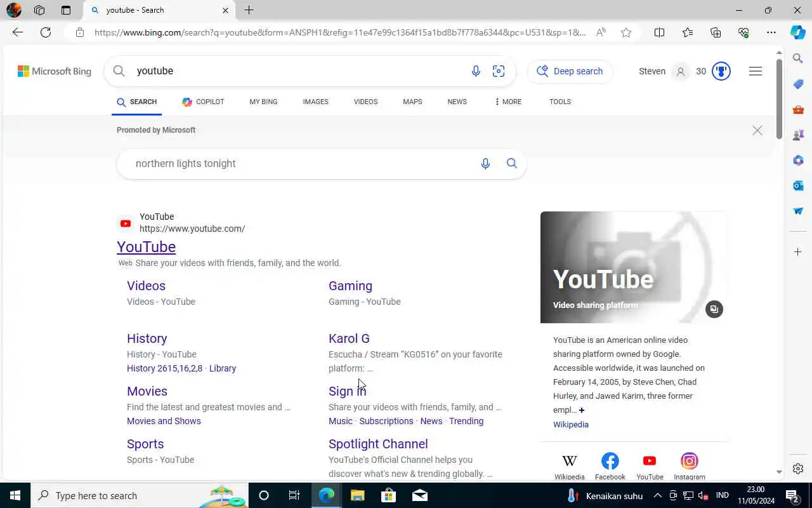Viewport: 812px width, 508px height.
Task: Open the sidebar Shopping tag icon
Action: click(798, 84)
